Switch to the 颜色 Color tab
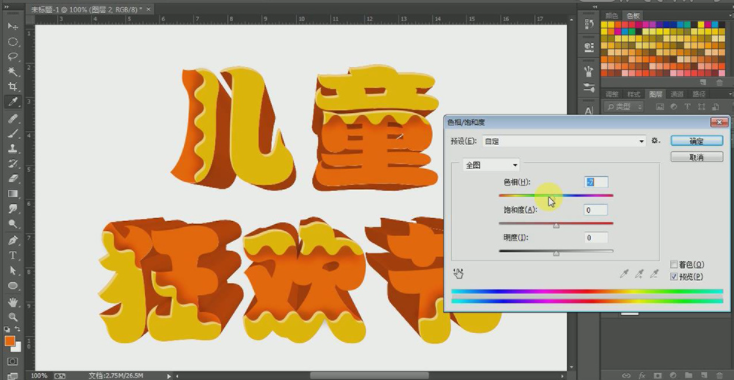The width and height of the screenshot is (734, 380). [612, 15]
